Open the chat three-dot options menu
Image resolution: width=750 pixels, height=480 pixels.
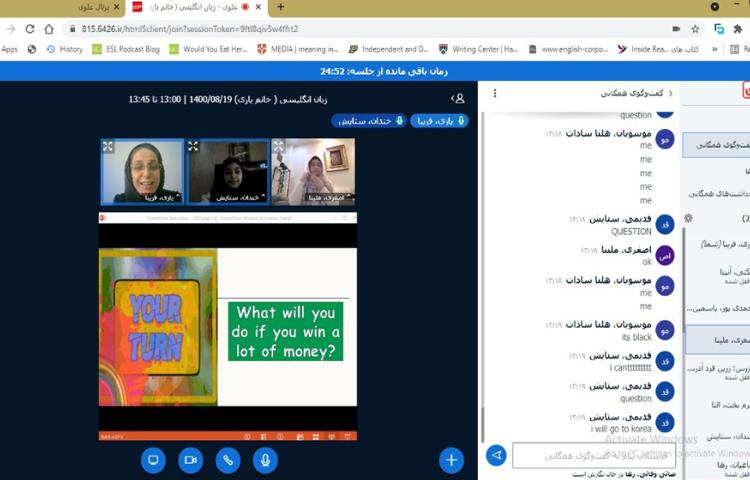[x=495, y=93]
